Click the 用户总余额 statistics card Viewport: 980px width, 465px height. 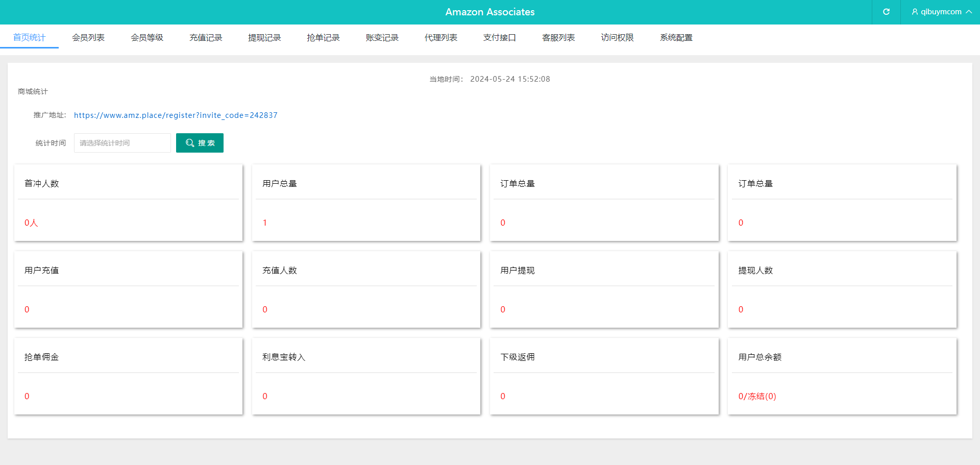point(842,376)
